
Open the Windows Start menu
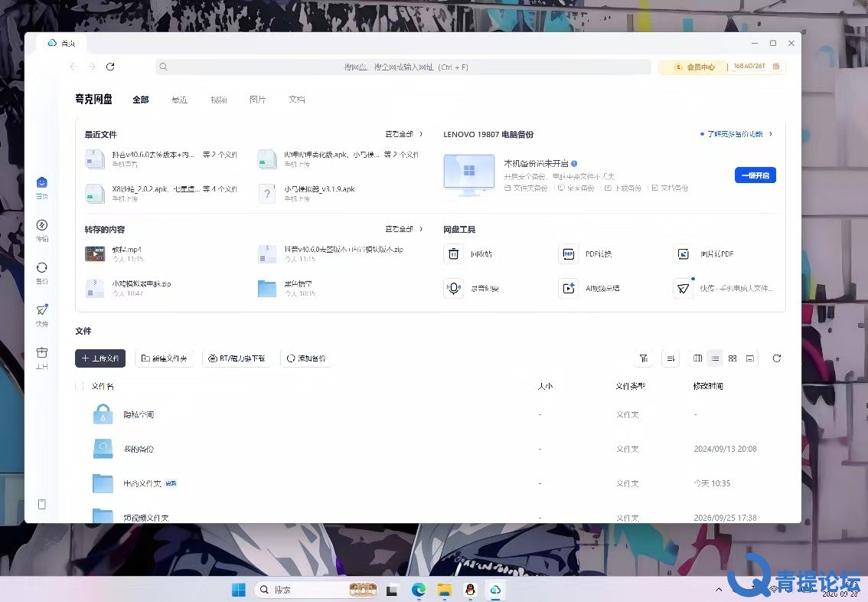pyautogui.click(x=239, y=590)
